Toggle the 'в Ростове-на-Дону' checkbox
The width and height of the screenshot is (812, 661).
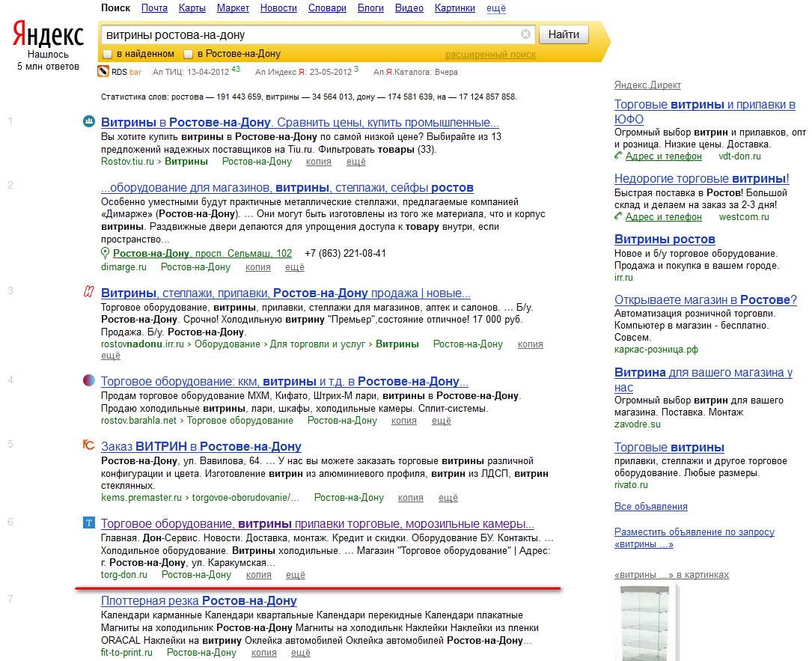click(189, 54)
